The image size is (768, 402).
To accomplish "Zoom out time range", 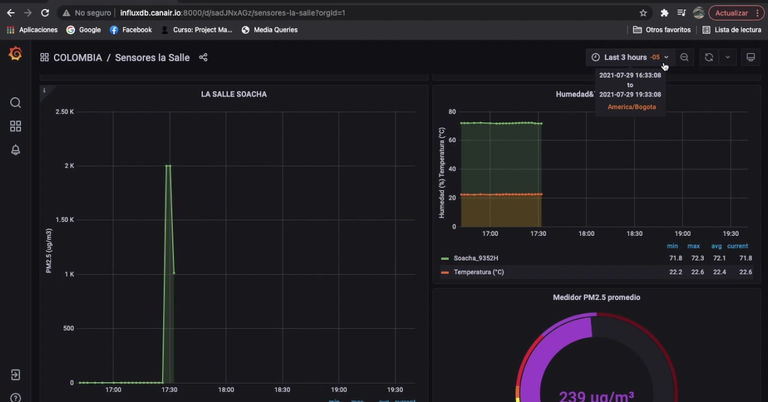I will click(x=684, y=57).
